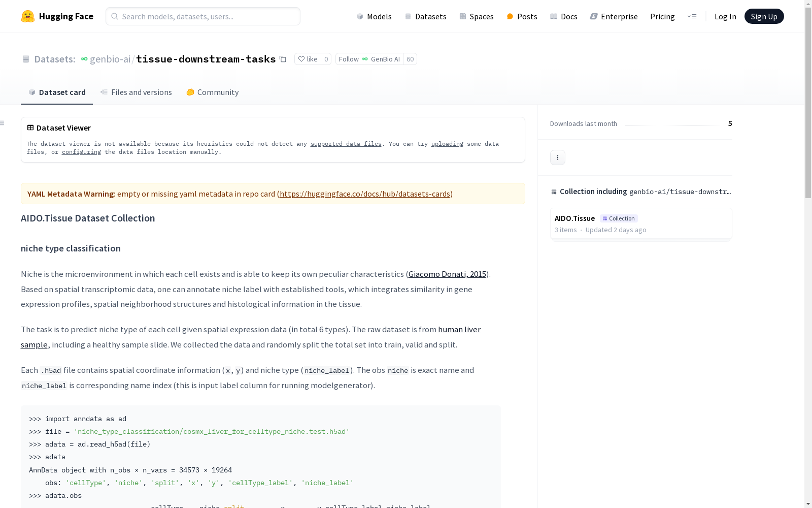Image resolution: width=812 pixels, height=508 pixels.
Task: Click the Sign Up button
Action: click(764, 16)
